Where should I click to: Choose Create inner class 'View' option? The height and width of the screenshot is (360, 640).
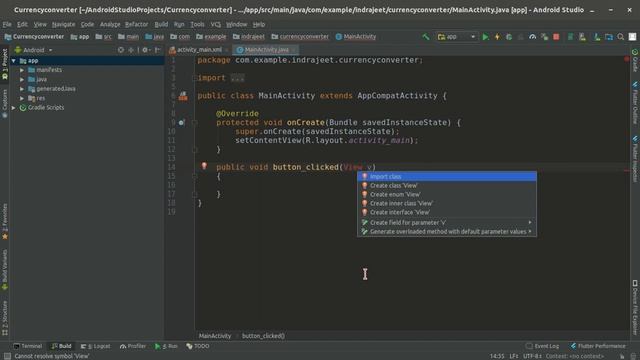pos(447,203)
